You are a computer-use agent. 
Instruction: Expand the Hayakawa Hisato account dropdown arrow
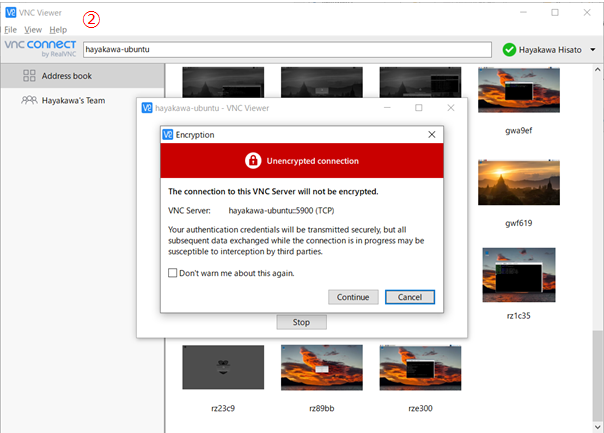coord(593,49)
